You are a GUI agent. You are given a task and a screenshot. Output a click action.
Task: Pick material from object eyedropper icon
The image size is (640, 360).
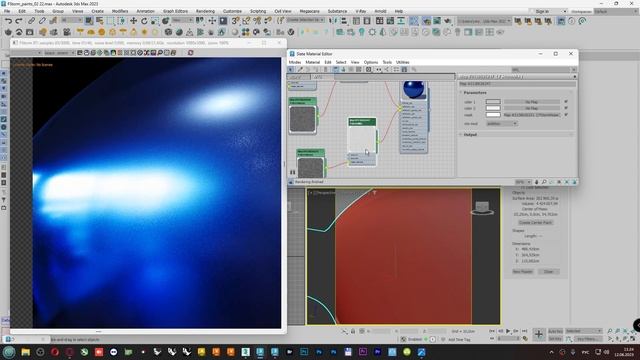coord(300,69)
